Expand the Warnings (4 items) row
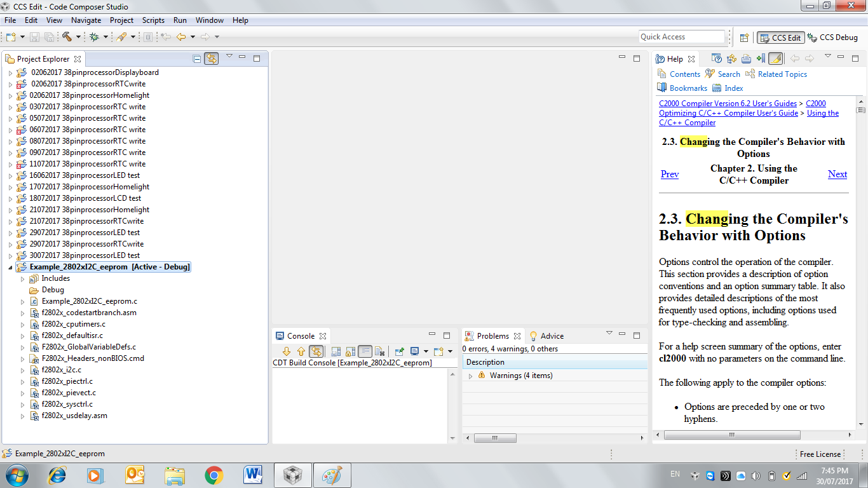 [470, 376]
